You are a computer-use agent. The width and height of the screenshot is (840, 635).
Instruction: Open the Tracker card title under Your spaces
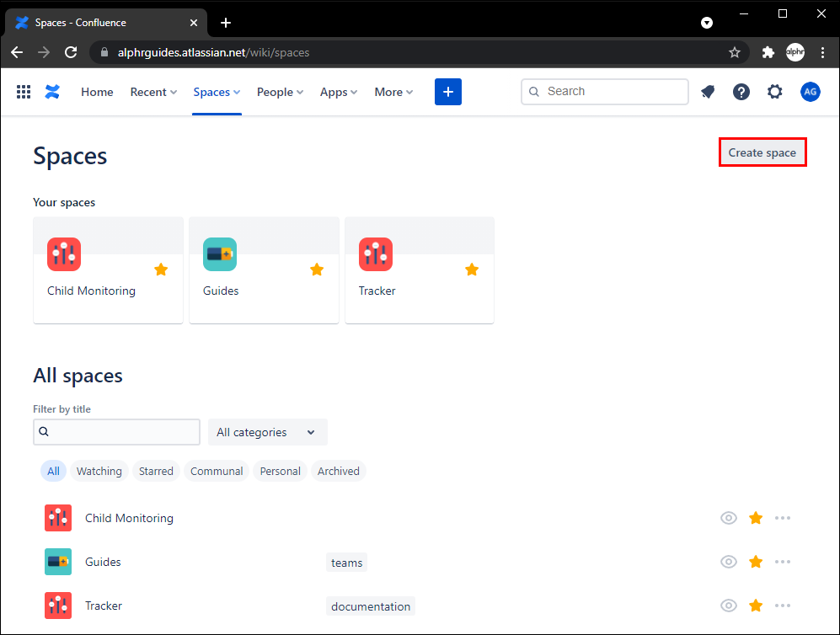click(x=377, y=291)
